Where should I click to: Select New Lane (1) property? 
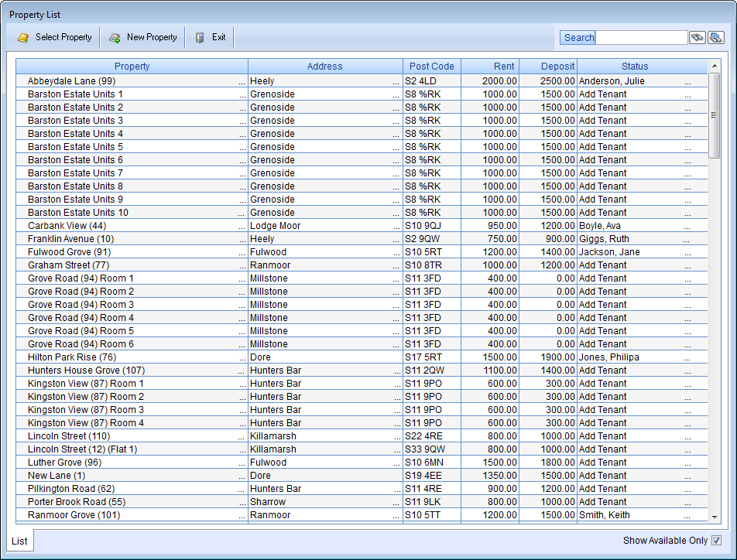pyautogui.click(x=57, y=476)
